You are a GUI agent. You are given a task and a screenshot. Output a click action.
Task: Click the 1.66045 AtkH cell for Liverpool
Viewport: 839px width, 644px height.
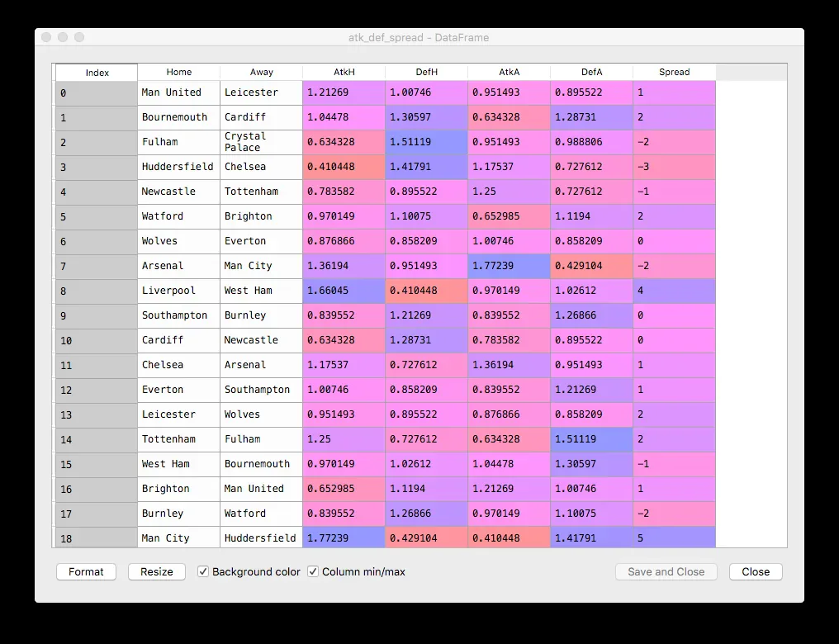point(344,291)
